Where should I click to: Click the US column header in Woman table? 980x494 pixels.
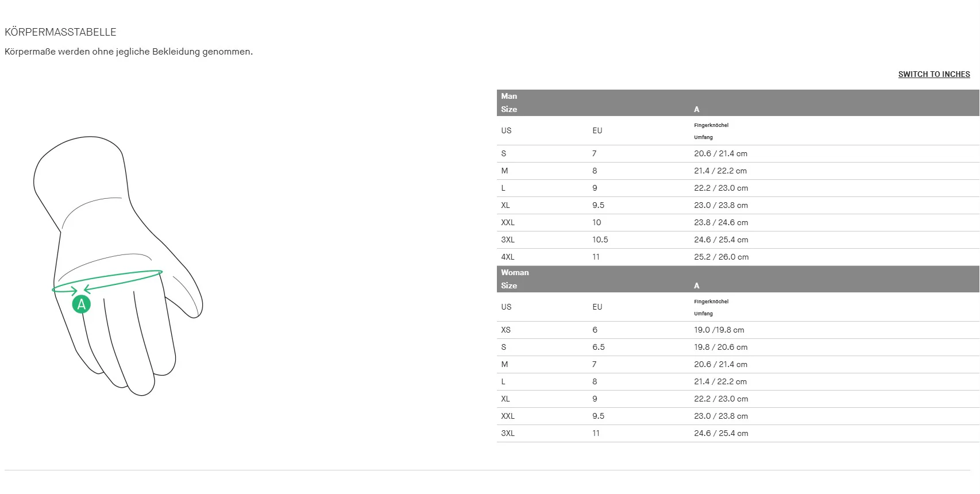click(506, 307)
